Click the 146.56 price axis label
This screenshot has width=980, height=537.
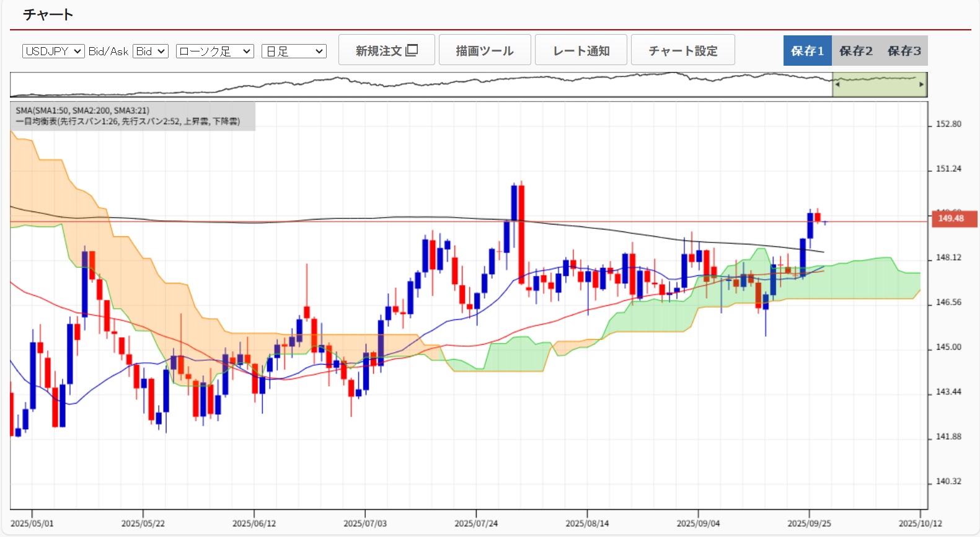click(x=948, y=303)
